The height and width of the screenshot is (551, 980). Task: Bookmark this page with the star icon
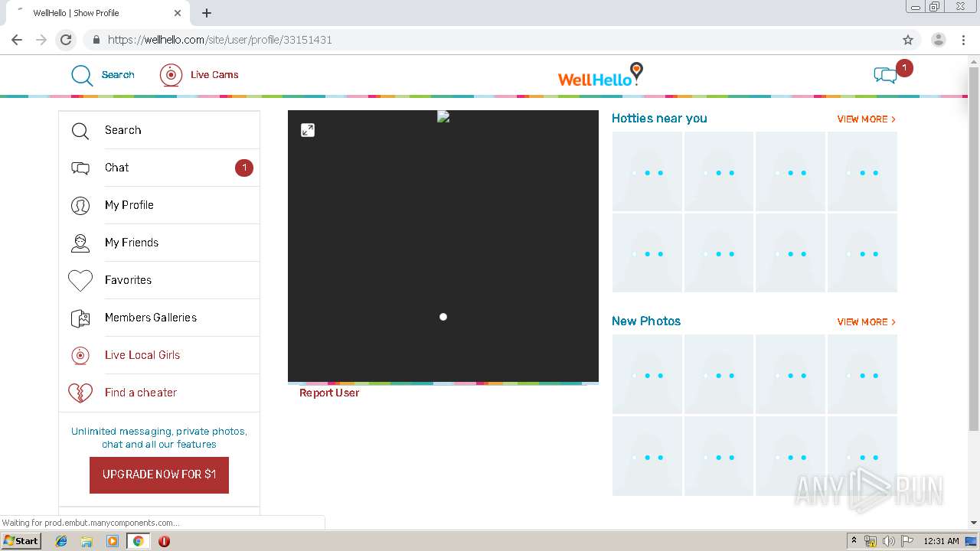[x=908, y=40]
